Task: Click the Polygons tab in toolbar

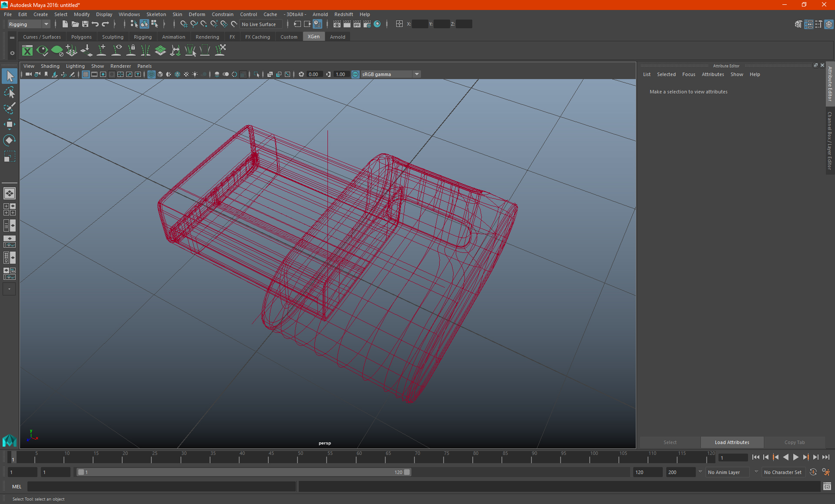Action: coord(82,37)
